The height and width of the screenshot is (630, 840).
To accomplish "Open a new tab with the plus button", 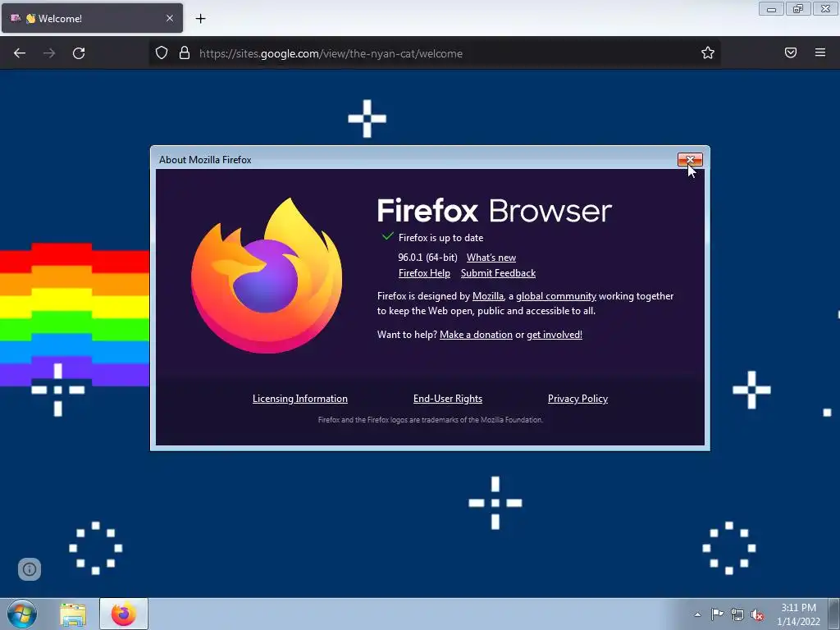I will [200, 19].
